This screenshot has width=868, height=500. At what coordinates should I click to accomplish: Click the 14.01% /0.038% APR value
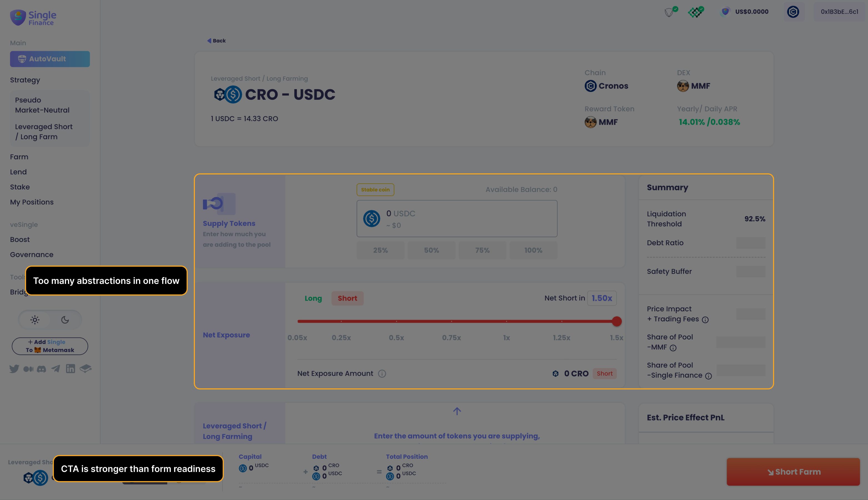pos(709,122)
